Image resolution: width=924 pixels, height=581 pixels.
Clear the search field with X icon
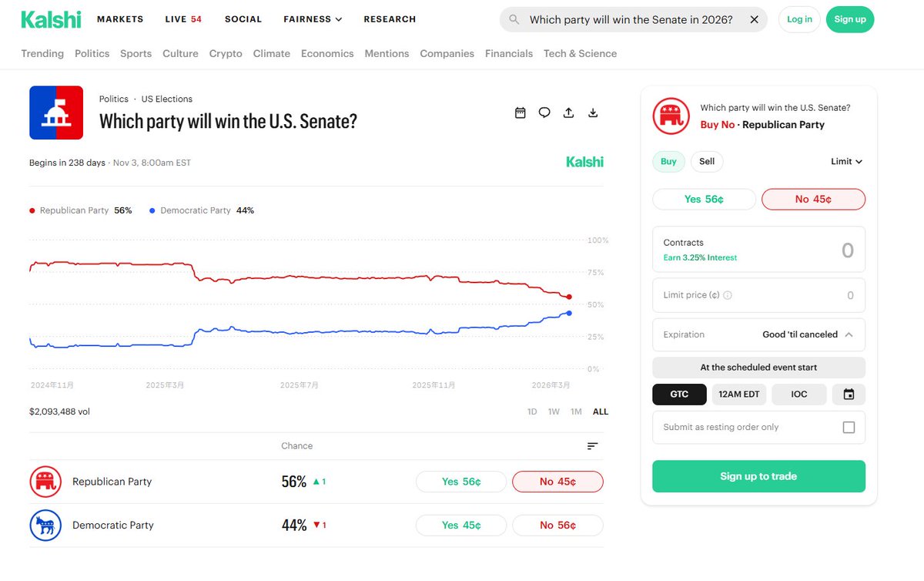(x=754, y=19)
